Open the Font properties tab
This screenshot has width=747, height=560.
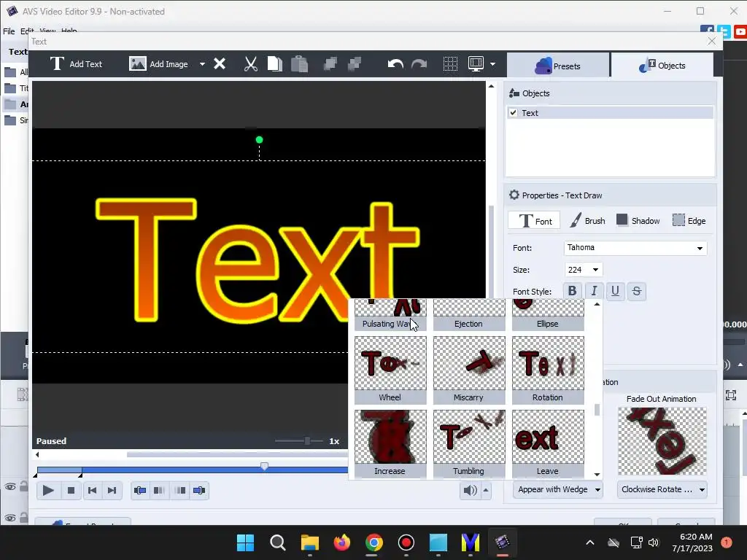click(x=534, y=221)
